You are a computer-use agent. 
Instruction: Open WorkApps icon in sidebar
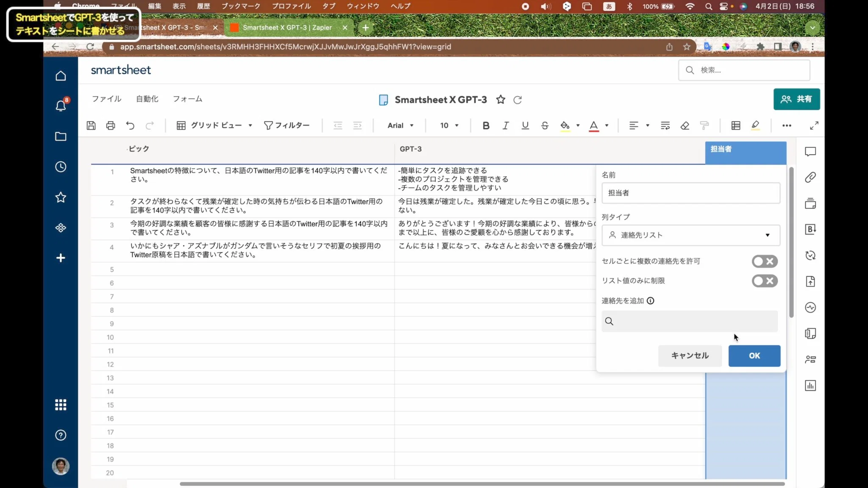pos(61,228)
